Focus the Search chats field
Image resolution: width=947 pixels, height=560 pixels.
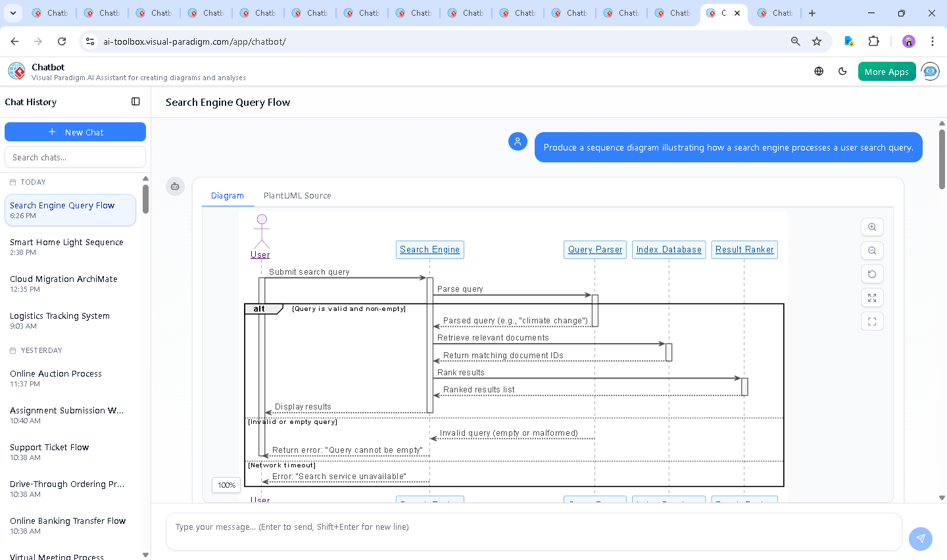[x=75, y=158]
